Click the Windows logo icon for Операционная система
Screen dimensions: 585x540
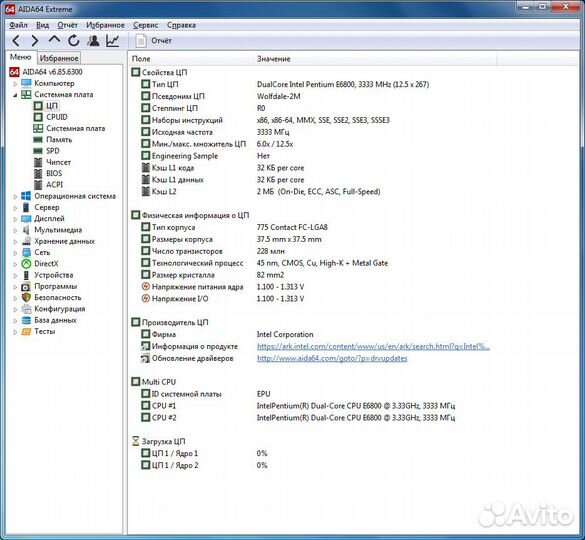(x=26, y=196)
